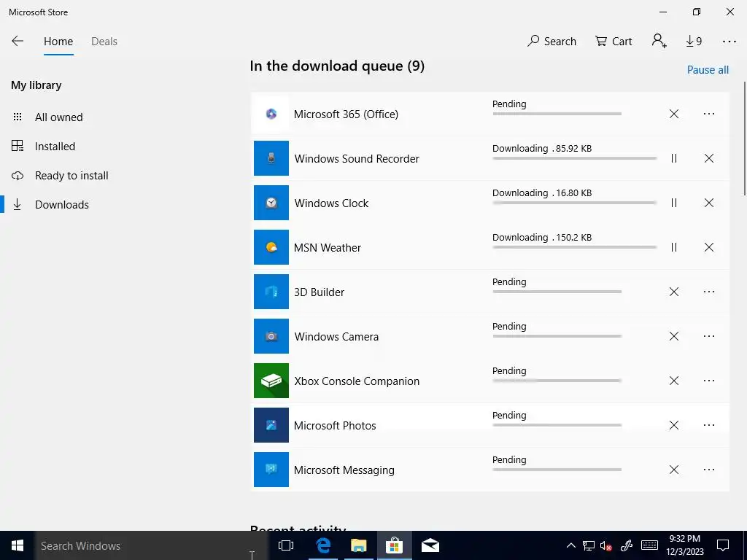Screen dimensions: 747x560
Task: Click the 3D Builder app icon
Action: pyautogui.click(x=271, y=292)
